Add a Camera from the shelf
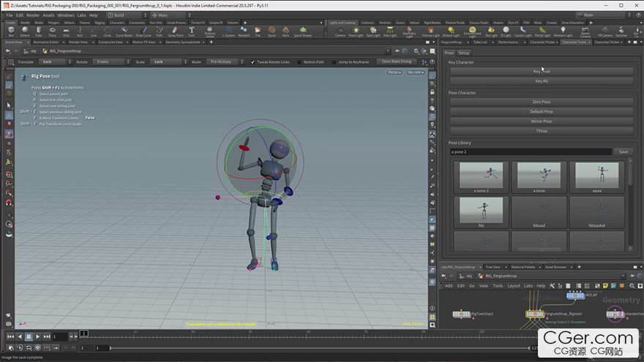644x362 pixels. point(340,31)
